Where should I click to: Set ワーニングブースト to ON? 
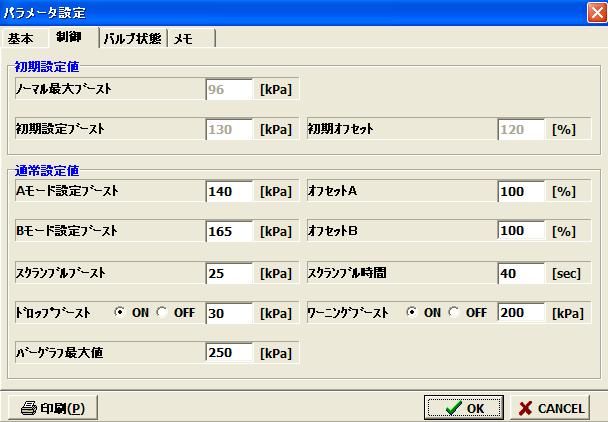[x=412, y=312]
